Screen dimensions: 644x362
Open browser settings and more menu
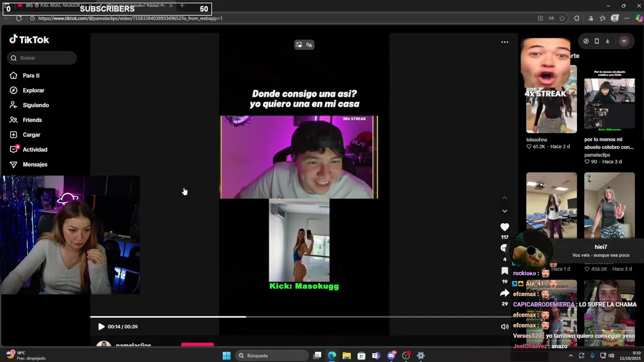626,18
